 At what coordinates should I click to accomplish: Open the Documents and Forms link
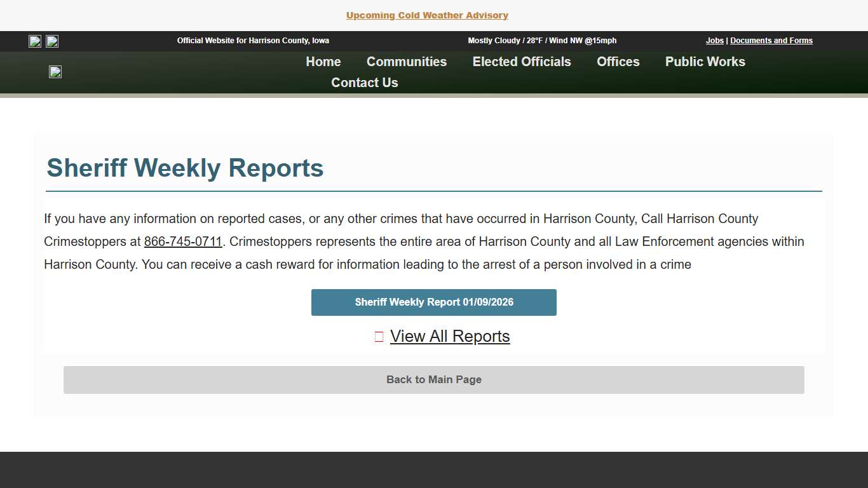[x=771, y=41]
